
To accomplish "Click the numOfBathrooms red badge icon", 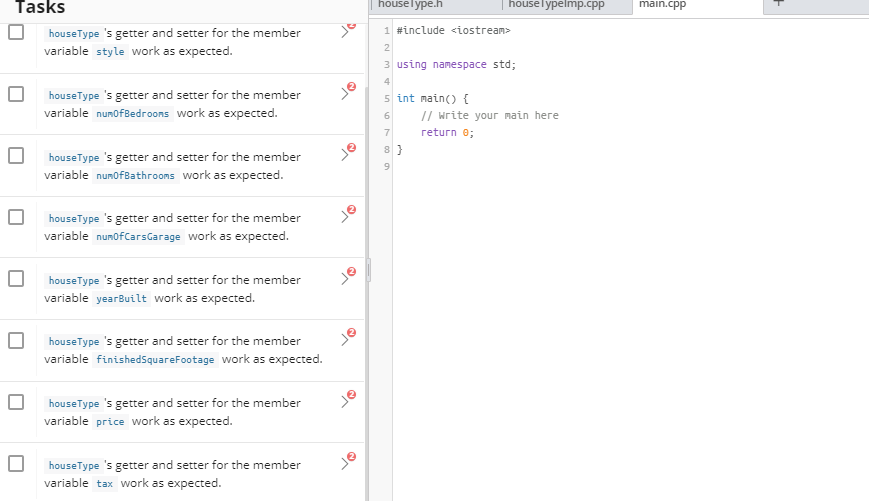I will (x=351, y=147).
